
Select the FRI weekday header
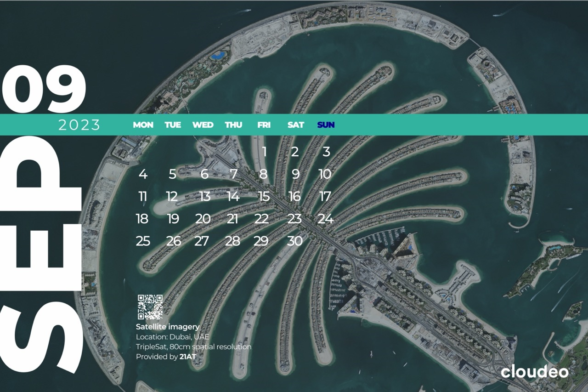[264, 125]
